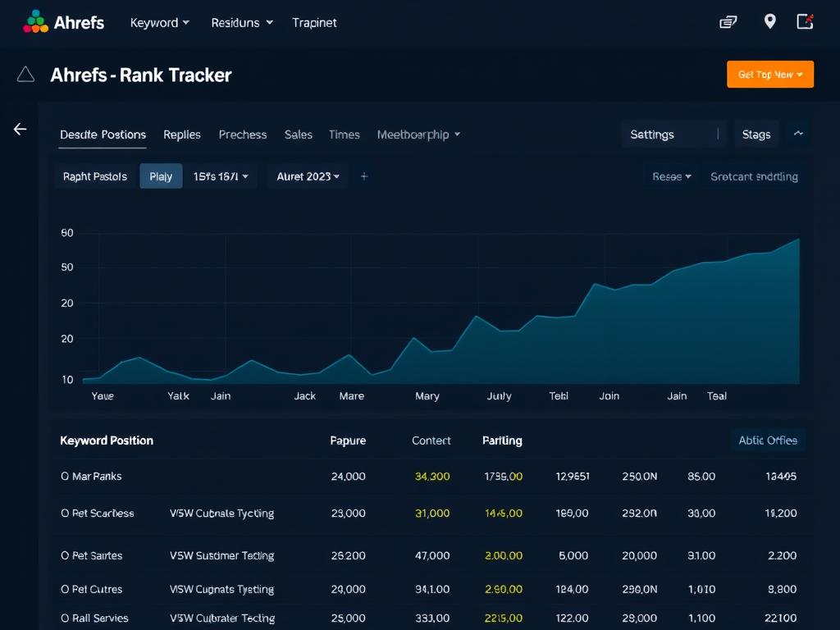Open the Trapinet menu item

click(x=314, y=22)
